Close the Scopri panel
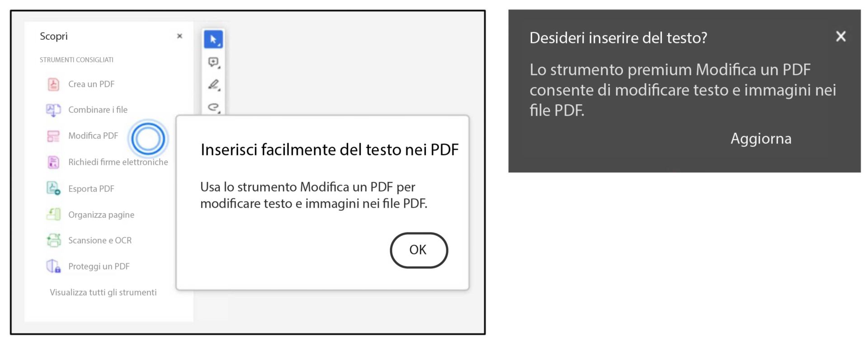This screenshot has height=344, width=868. [x=179, y=36]
